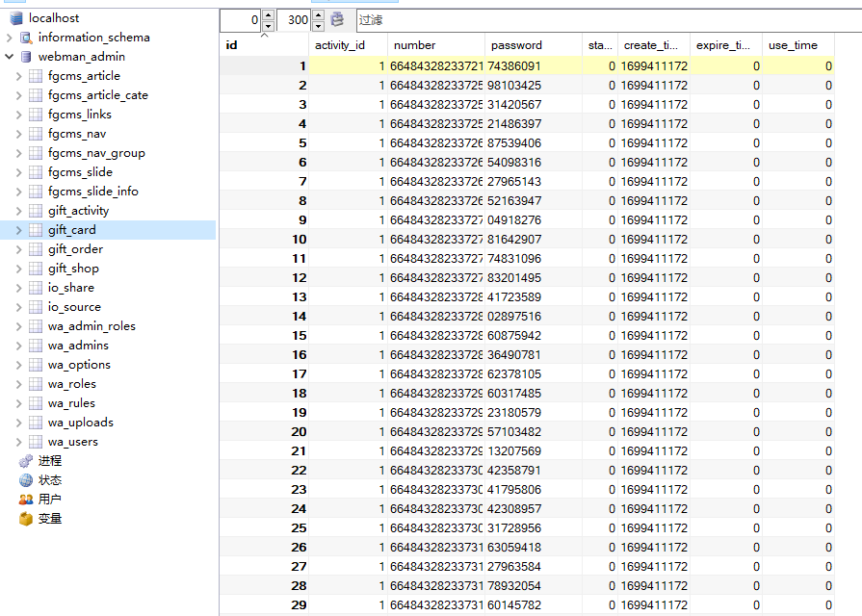Click the webman_admin database icon
The image size is (862, 616).
click(26, 57)
